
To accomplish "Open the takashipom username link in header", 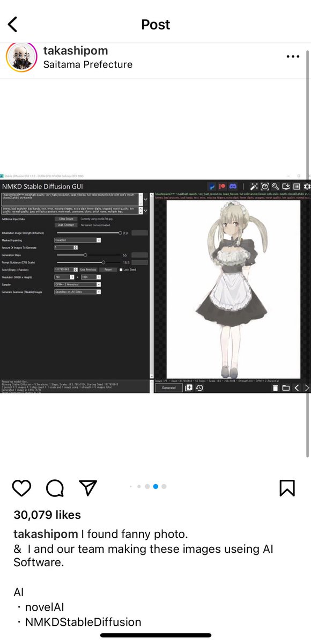I will (76, 50).
